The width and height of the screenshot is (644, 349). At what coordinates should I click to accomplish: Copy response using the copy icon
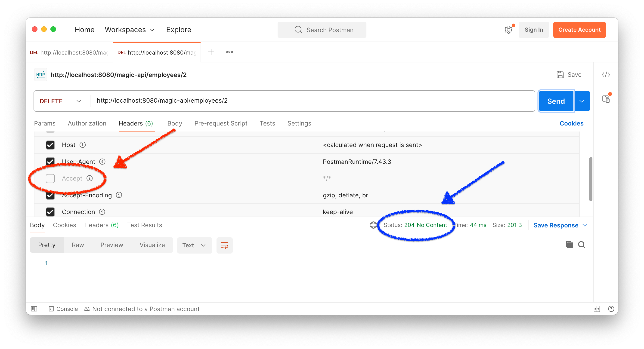[569, 245]
